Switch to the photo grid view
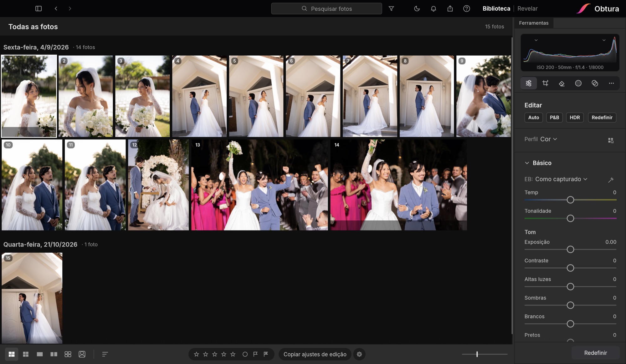This screenshot has height=364, width=626. (12, 354)
